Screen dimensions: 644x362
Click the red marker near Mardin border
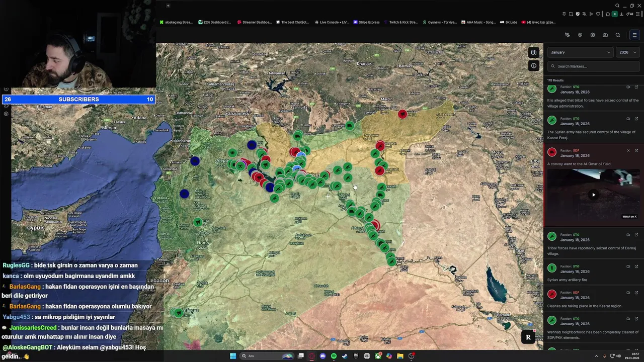click(x=402, y=114)
